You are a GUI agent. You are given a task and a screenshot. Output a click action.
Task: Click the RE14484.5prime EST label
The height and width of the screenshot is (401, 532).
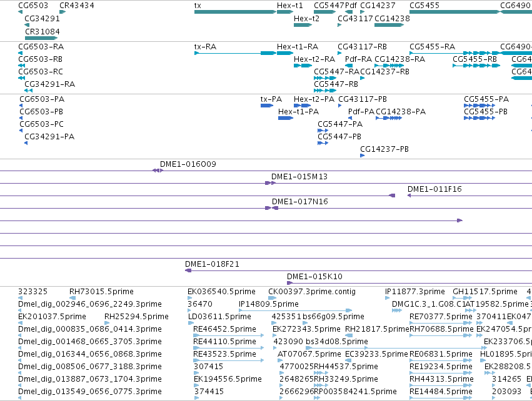(441, 392)
